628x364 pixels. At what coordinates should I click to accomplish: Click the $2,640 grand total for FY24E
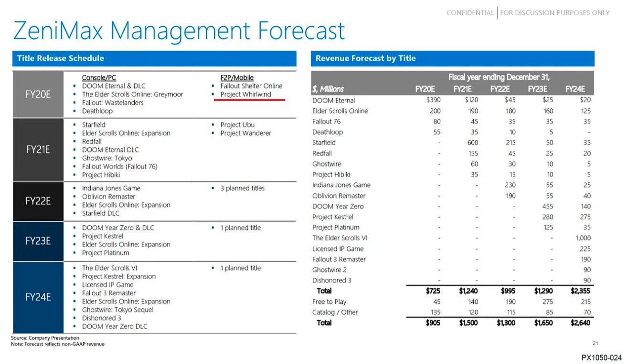coord(580,323)
